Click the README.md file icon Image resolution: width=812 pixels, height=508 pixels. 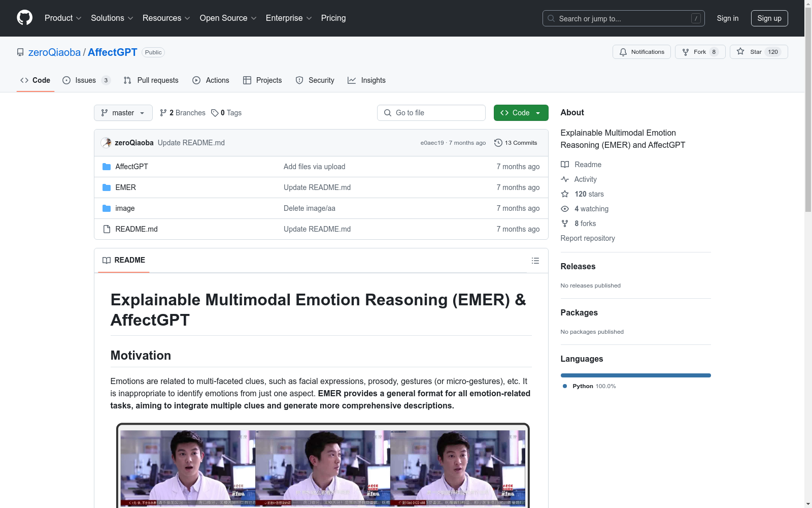click(x=107, y=229)
